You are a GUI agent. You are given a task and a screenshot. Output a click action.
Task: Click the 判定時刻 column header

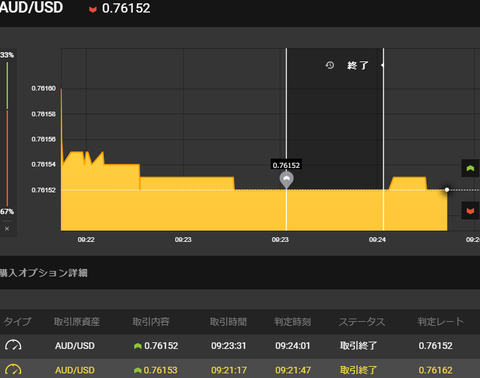(293, 322)
